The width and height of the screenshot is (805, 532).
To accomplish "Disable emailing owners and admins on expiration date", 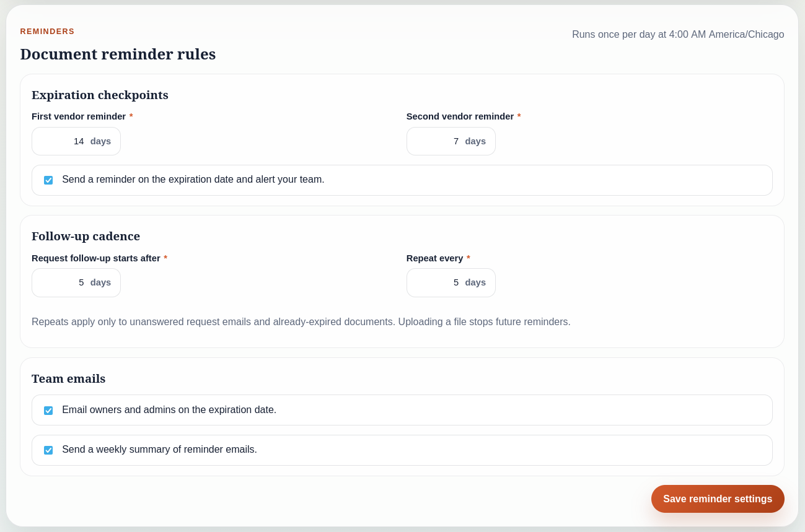I will tap(48, 410).
